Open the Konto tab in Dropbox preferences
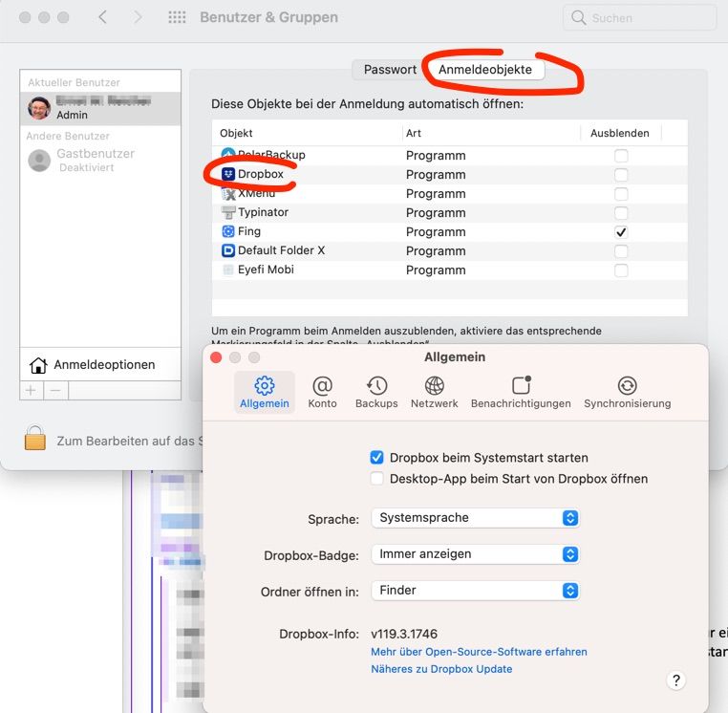This screenshot has height=713, width=728. [x=322, y=393]
